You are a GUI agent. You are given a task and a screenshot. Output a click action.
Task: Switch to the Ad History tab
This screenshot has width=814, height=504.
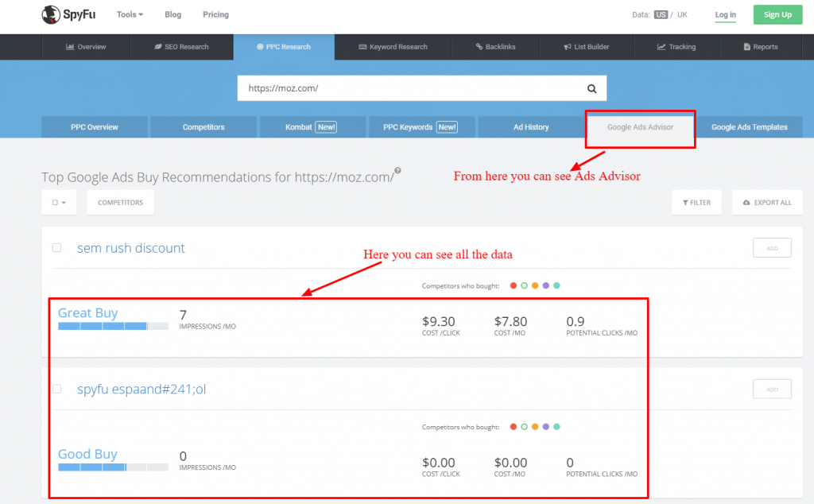[531, 127]
